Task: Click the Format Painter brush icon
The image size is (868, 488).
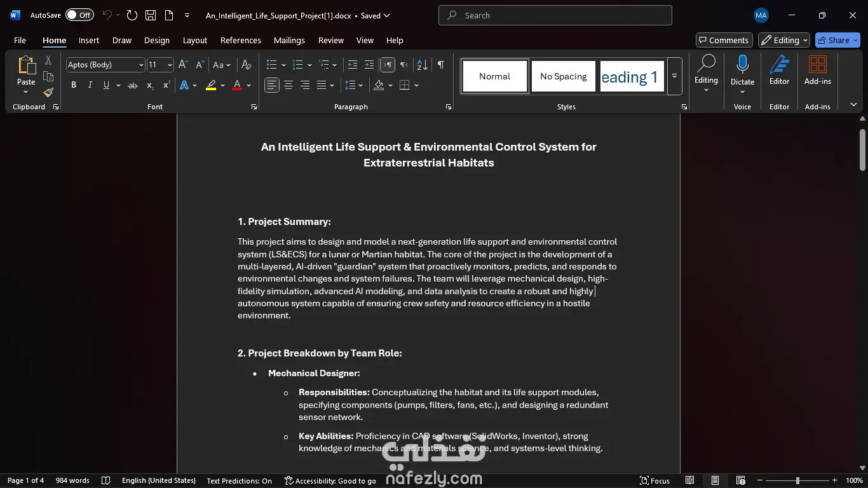Action: tap(48, 92)
